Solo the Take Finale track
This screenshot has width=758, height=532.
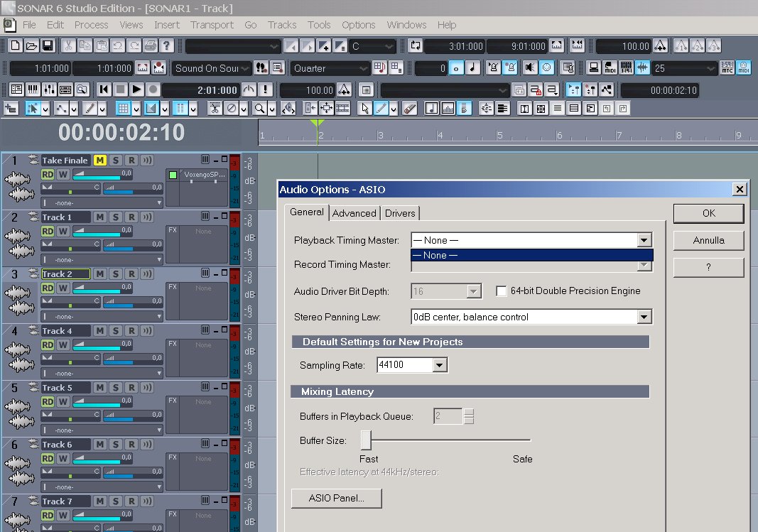(116, 161)
